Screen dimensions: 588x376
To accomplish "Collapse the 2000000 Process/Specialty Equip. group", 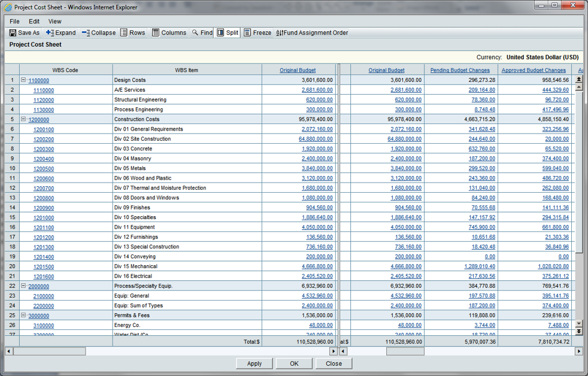I will pyautogui.click(x=23, y=286).
